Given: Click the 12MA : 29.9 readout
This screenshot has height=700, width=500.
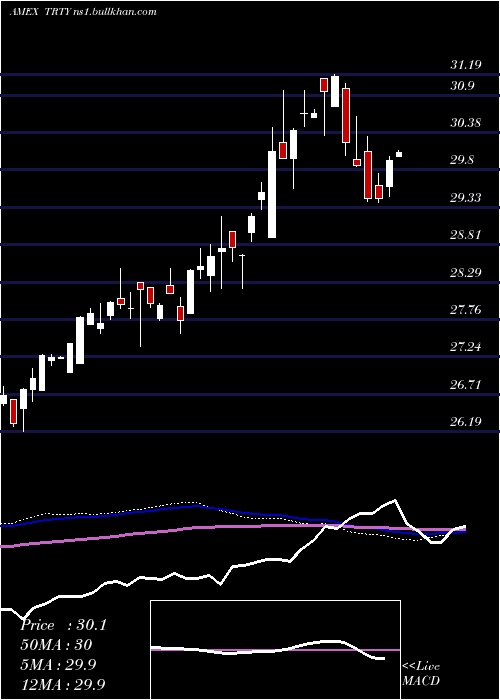Looking at the screenshot, I should pyautogui.click(x=63, y=684).
